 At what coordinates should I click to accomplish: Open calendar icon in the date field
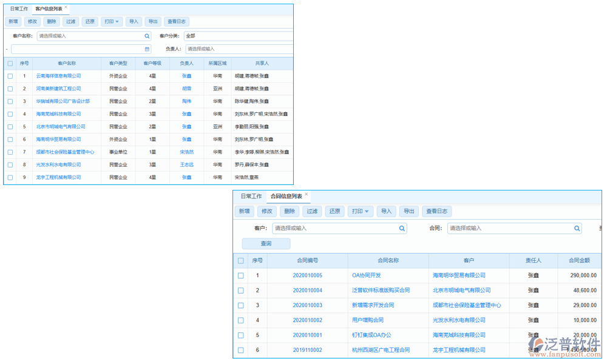(147, 49)
